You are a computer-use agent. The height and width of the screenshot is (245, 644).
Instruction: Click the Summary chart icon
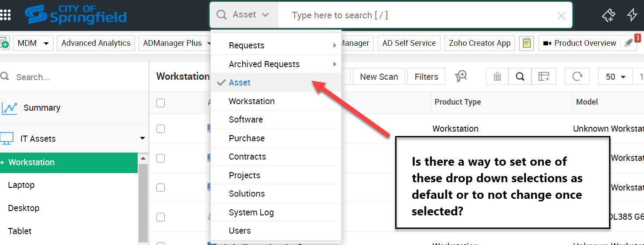tap(9, 108)
